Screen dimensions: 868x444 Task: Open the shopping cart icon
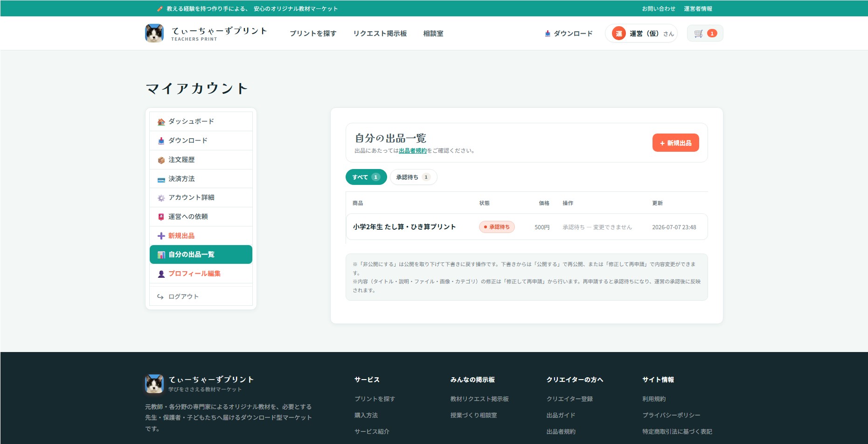coord(698,34)
